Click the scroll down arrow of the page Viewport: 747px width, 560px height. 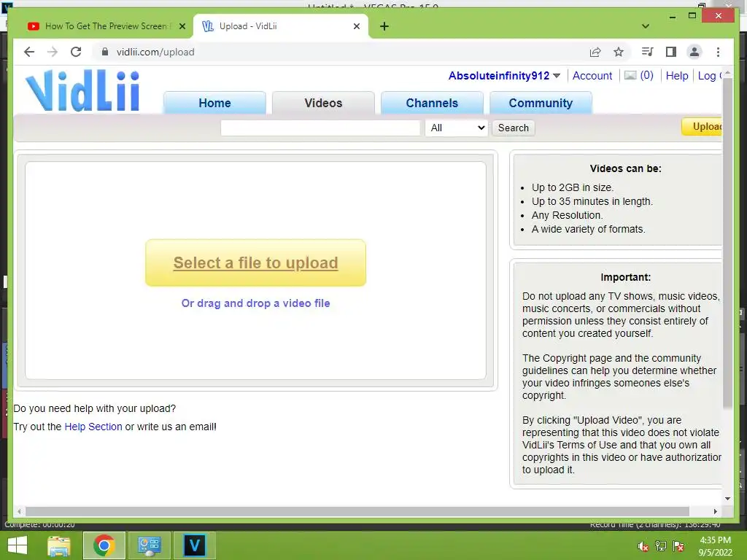pos(727,499)
